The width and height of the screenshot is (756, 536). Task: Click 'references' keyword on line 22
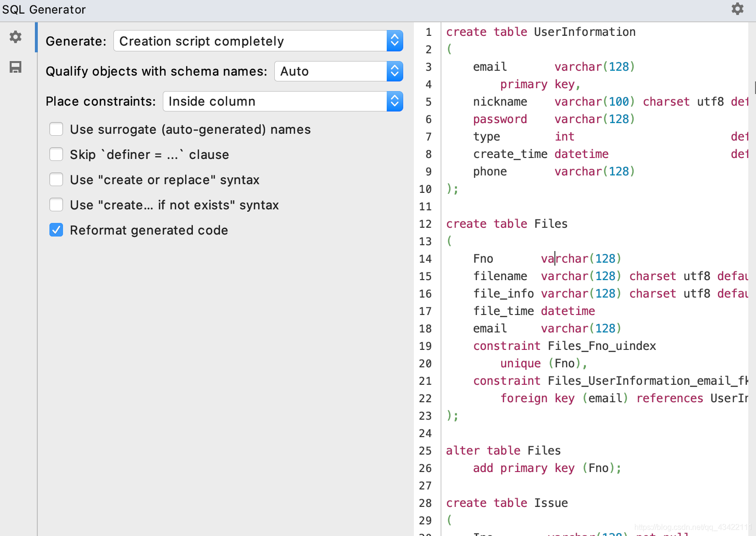670,398
